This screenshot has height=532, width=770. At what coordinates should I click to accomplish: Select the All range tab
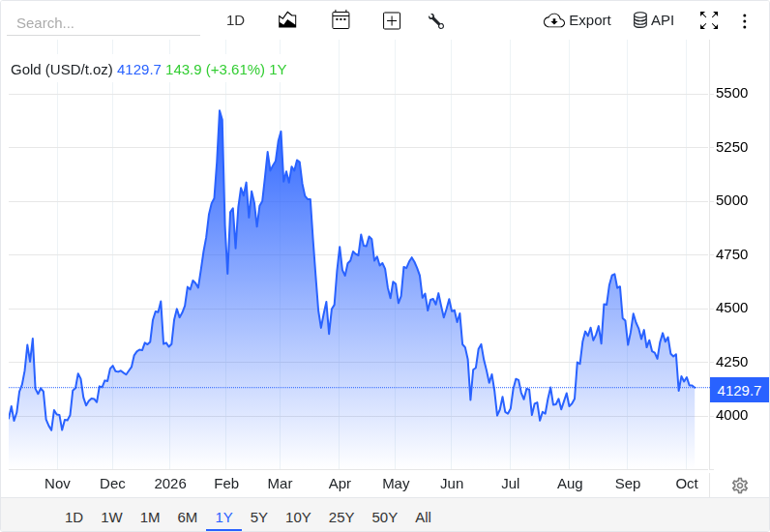(423, 517)
